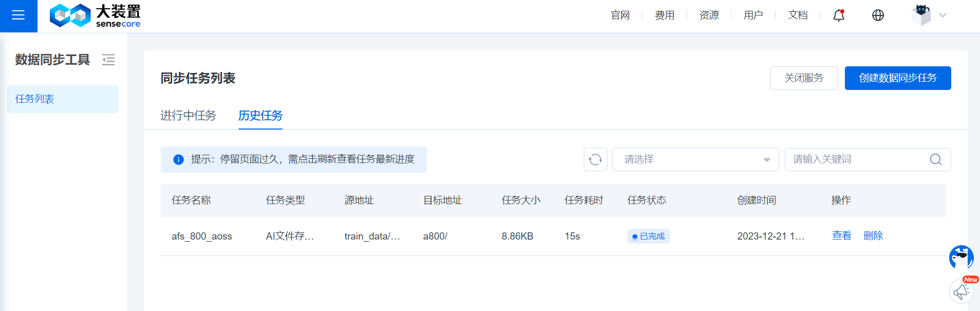Click the 请输入关键词 search field
980x311 pixels.
click(x=857, y=159)
